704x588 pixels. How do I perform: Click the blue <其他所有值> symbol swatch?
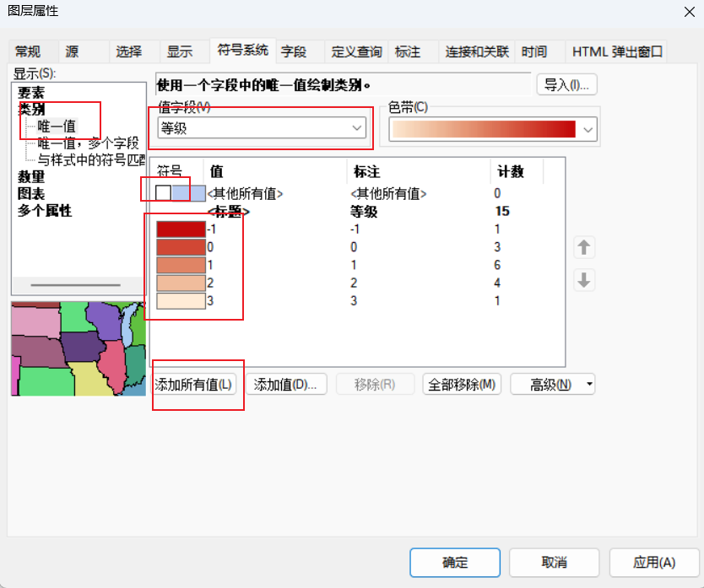(x=188, y=193)
